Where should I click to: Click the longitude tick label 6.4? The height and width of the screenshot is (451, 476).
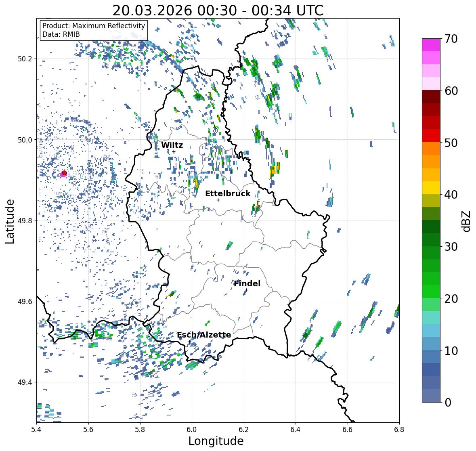pos(296,429)
